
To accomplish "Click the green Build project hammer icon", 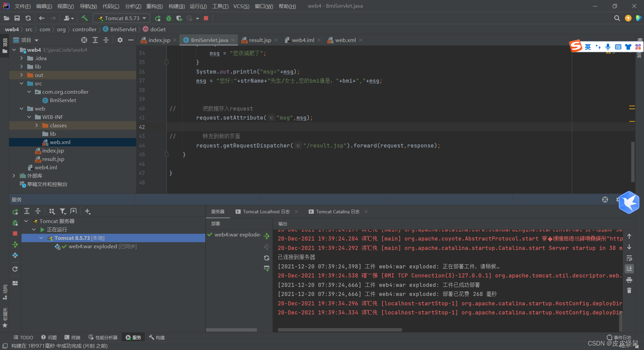I will pyautogui.click(x=85, y=18).
